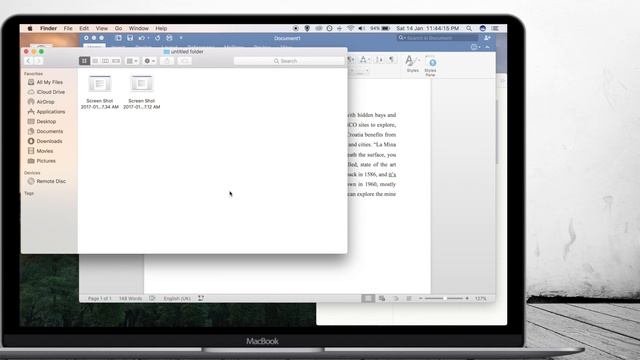Click Word redo icon in title bar

157,38
